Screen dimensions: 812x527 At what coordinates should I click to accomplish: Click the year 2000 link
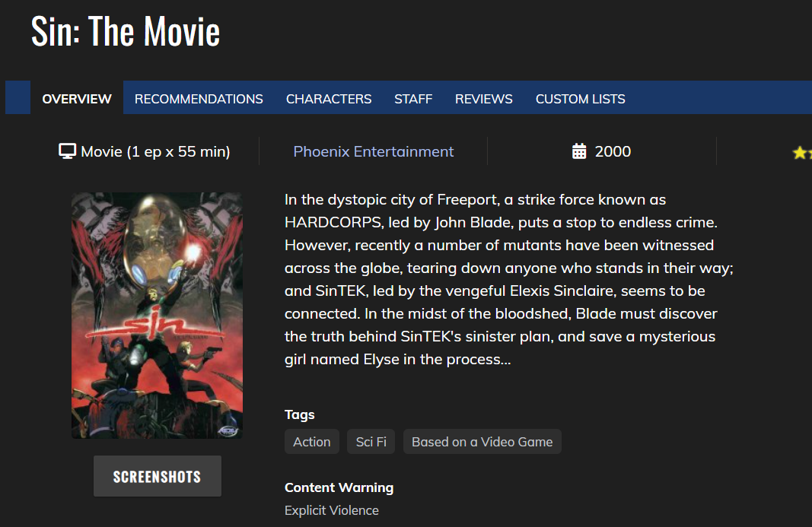tap(613, 151)
